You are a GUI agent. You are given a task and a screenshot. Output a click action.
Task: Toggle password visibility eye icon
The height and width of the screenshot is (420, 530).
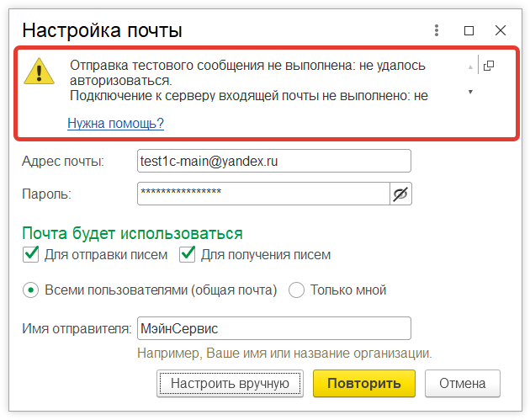400,194
